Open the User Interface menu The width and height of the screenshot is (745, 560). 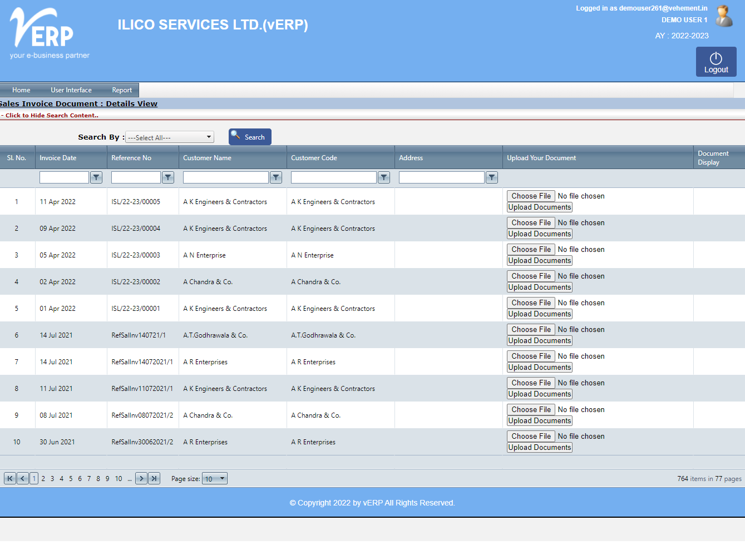click(x=71, y=90)
